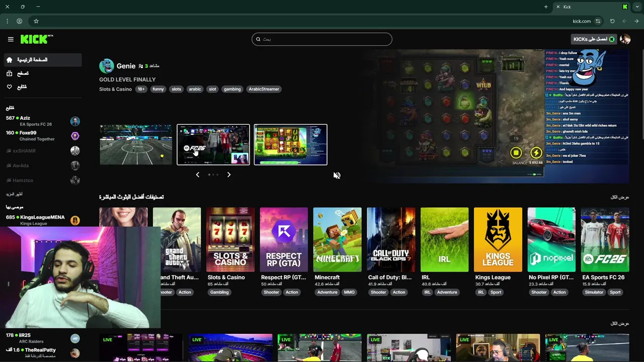Image resolution: width=644 pixels, height=362 pixels.
Task: Go to next carousel slide arrow
Action: 229,174
